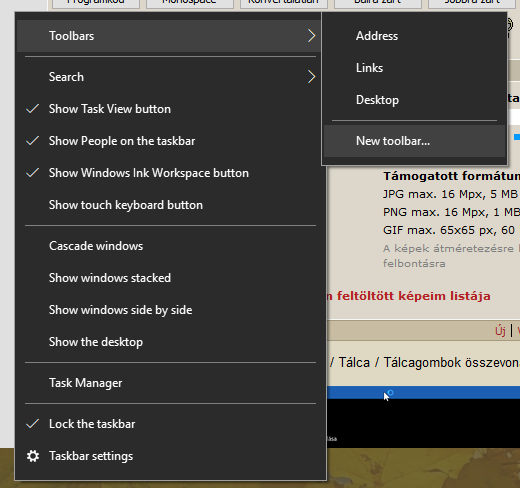Click the Új link in webpage
The image size is (520, 488).
(500, 331)
